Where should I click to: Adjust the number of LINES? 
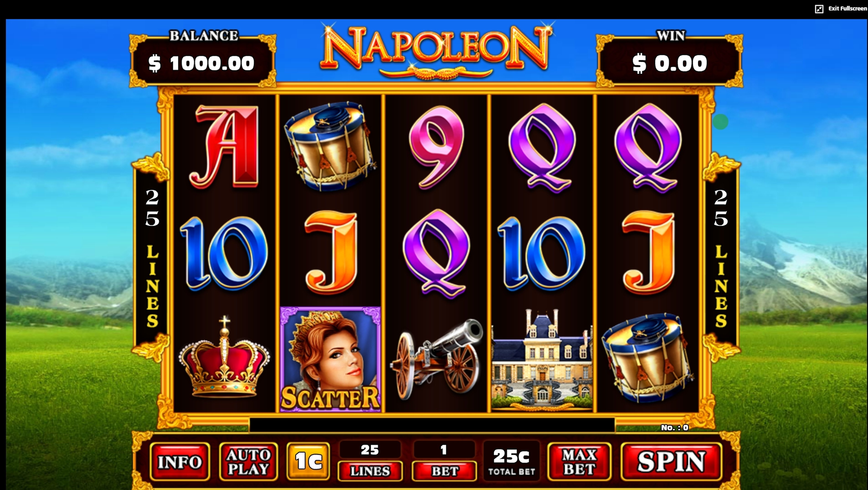point(370,471)
